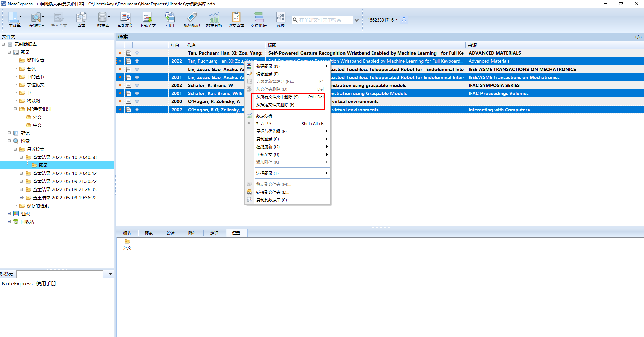Choose 从所有文件夹中删除 in context menu
The width and height of the screenshot is (644, 337).
(277, 97)
